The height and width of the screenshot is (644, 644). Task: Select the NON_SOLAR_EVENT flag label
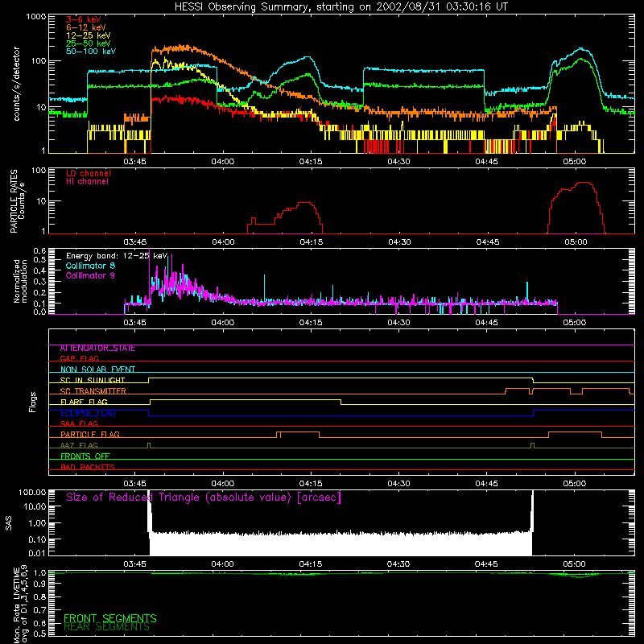[97, 369]
